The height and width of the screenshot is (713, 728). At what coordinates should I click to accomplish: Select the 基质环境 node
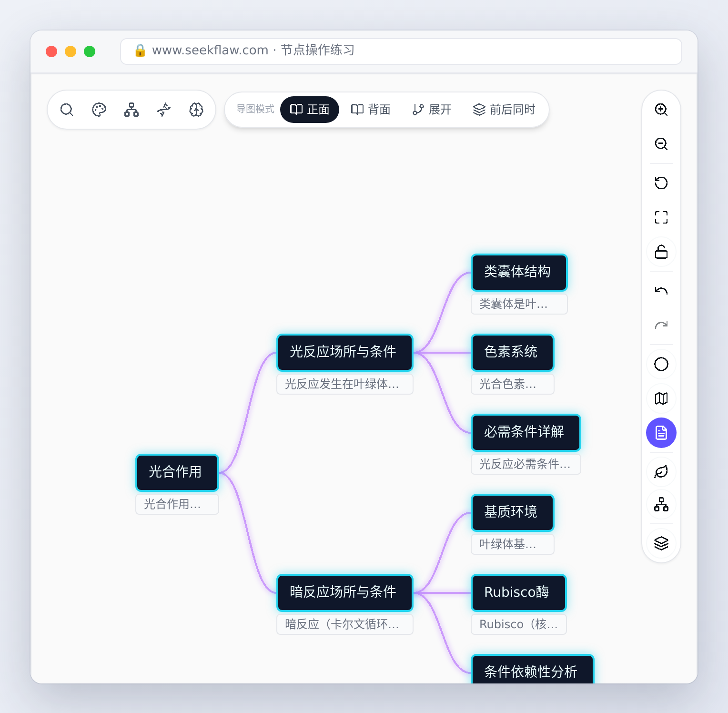point(513,512)
